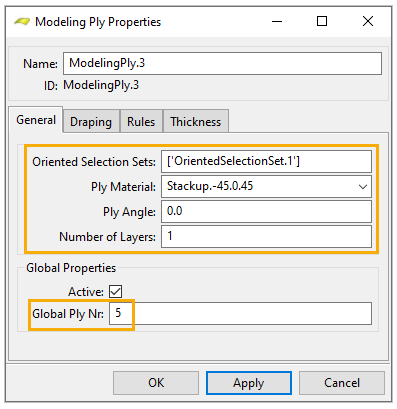Switch to the General tab
This screenshot has width=397, height=409.
click(x=36, y=120)
